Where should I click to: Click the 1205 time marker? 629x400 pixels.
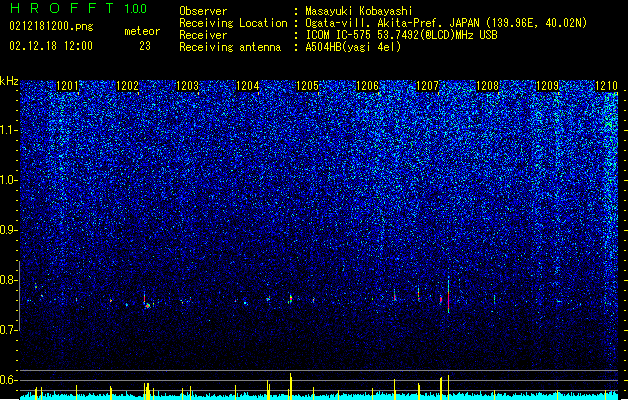307,86
